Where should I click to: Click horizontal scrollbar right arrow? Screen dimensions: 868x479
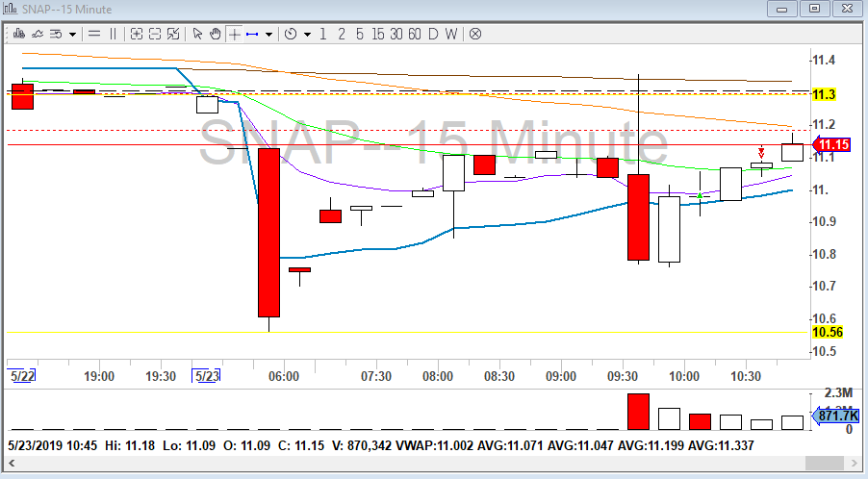pos(853,463)
